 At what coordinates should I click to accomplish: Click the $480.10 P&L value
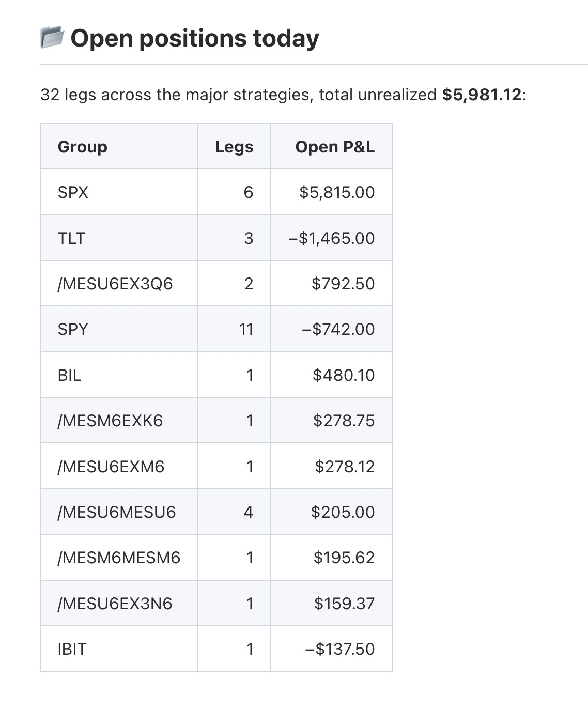point(344,375)
